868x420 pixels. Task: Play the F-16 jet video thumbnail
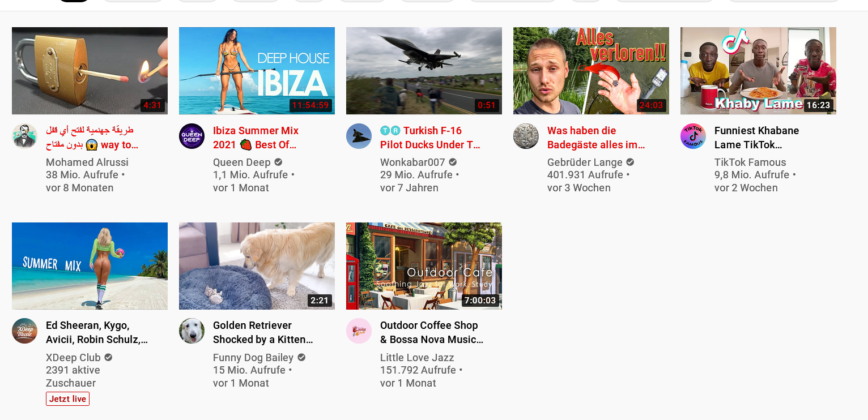pyautogui.click(x=424, y=71)
